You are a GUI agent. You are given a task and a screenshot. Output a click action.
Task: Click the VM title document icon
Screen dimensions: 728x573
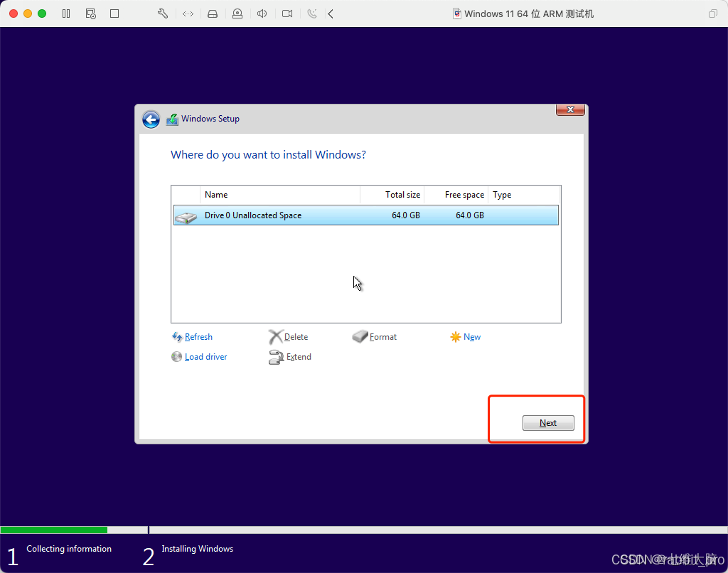[x=457, y=14]
